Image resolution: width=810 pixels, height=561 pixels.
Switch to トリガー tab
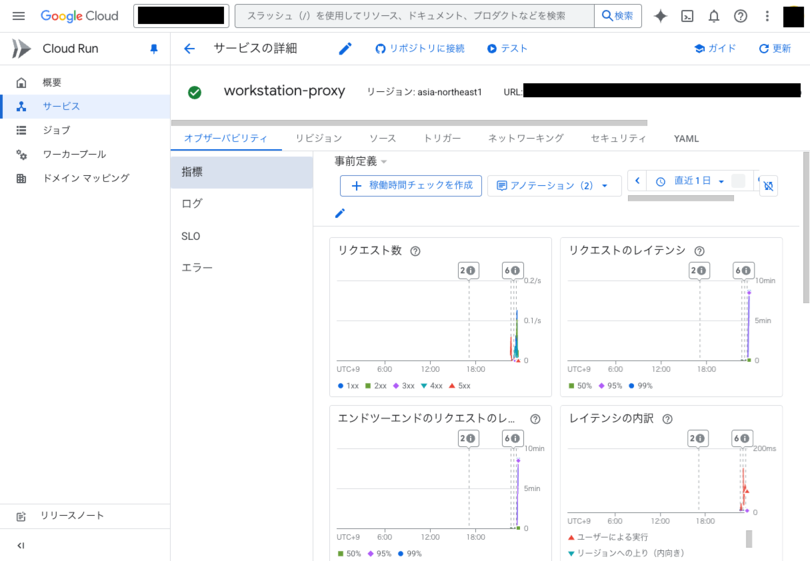pos(442,138)
